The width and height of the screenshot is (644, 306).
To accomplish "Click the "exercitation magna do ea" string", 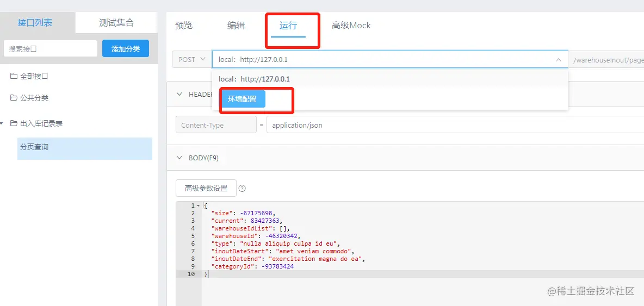I will pyautogui.click(x=315, y=259).
